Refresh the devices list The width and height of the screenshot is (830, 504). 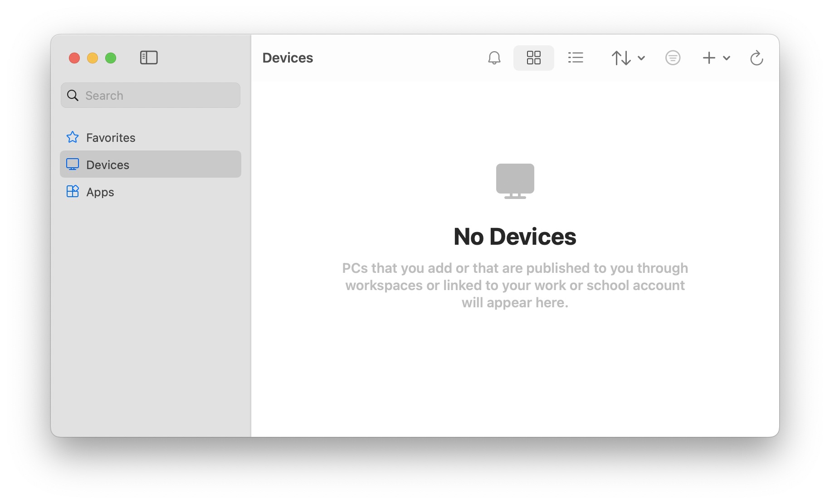(x=756, y=58)
